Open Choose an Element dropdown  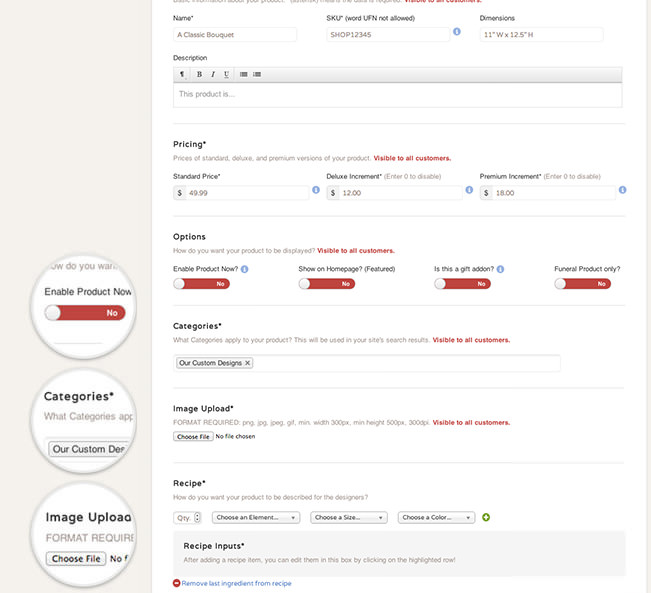[x=256, y=517]
